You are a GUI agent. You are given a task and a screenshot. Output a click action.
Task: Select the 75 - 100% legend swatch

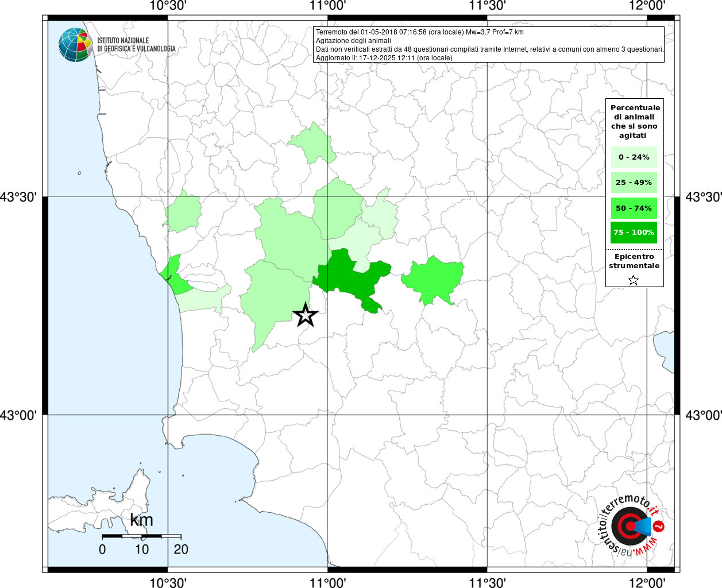pos(634,233)
